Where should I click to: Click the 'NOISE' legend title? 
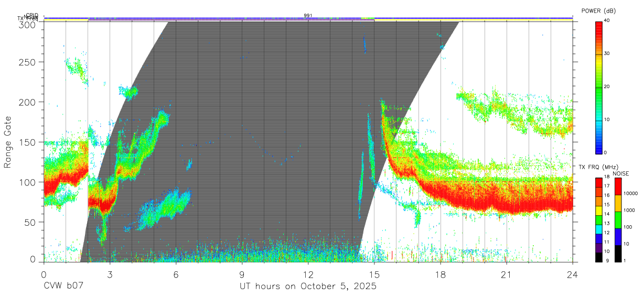(x=620, y=173)
